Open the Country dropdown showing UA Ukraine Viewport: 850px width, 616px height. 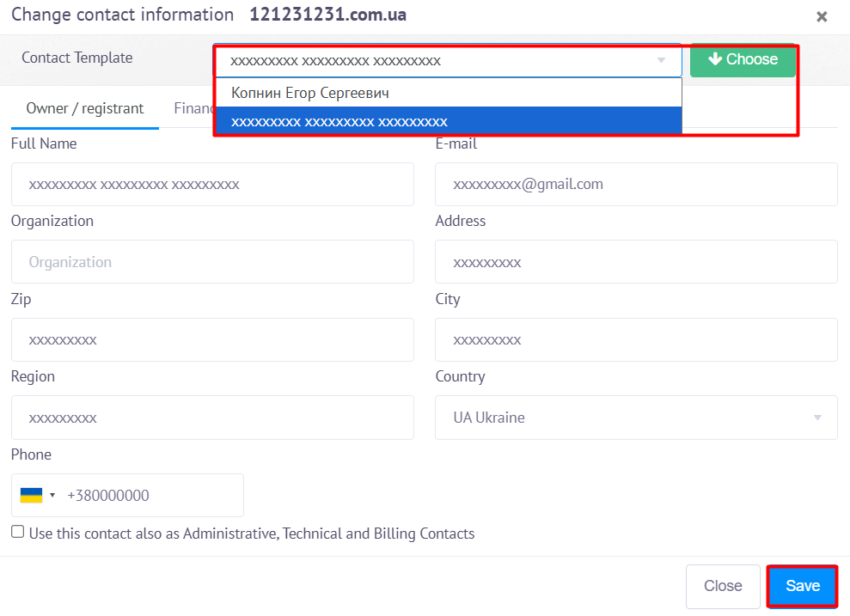pos(635,418)
